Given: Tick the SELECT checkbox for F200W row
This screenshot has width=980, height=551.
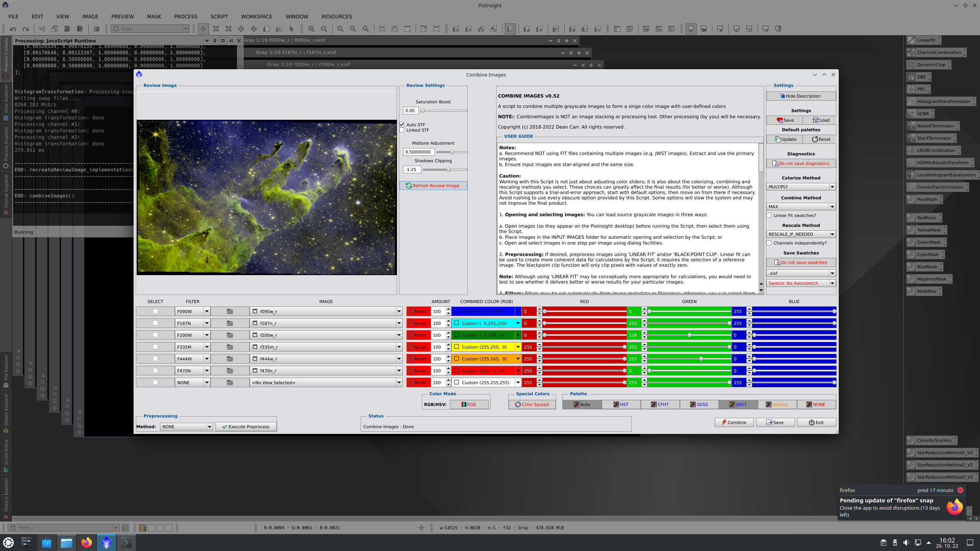Looking at the screenshot, I should click(155, 335).
